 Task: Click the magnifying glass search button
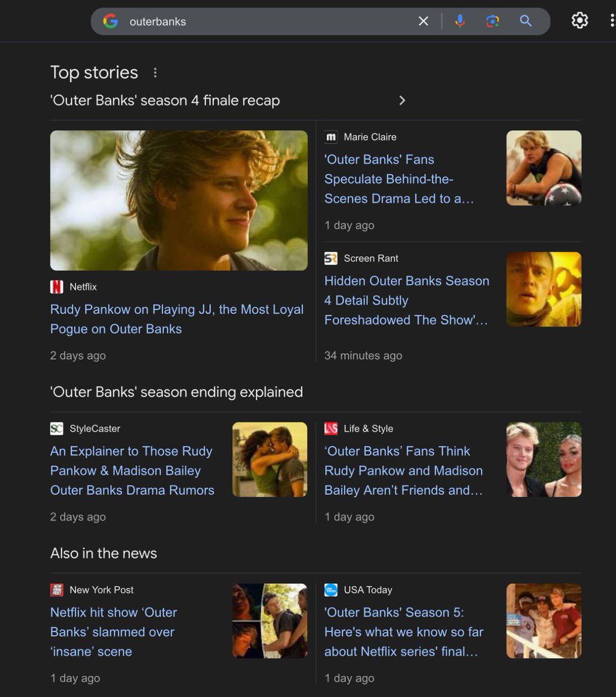pyautogui.click(x=525, y=21)
